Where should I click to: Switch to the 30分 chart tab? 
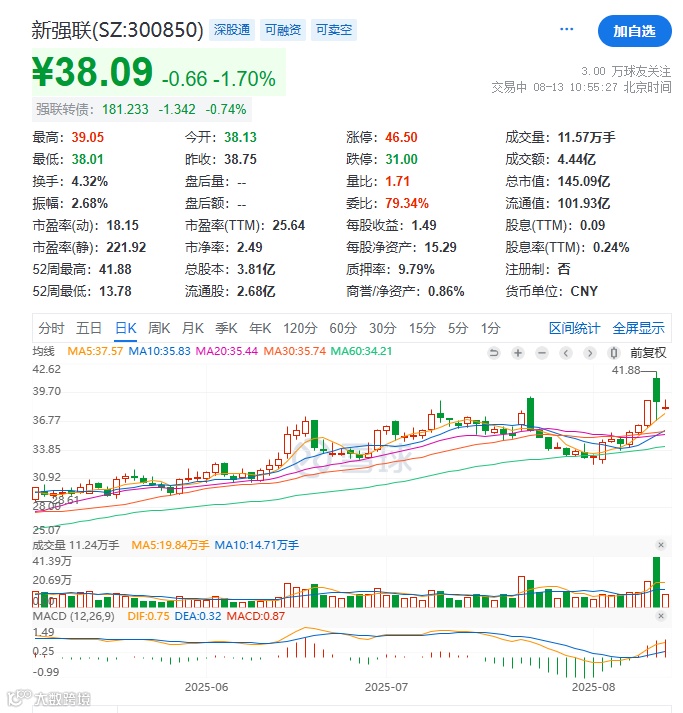[383, 328]
